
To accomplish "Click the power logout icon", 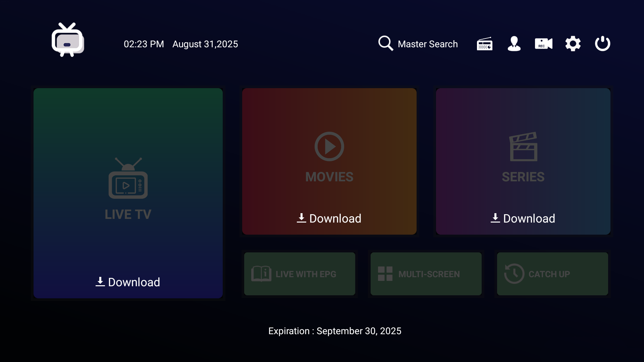I will 602,44.
